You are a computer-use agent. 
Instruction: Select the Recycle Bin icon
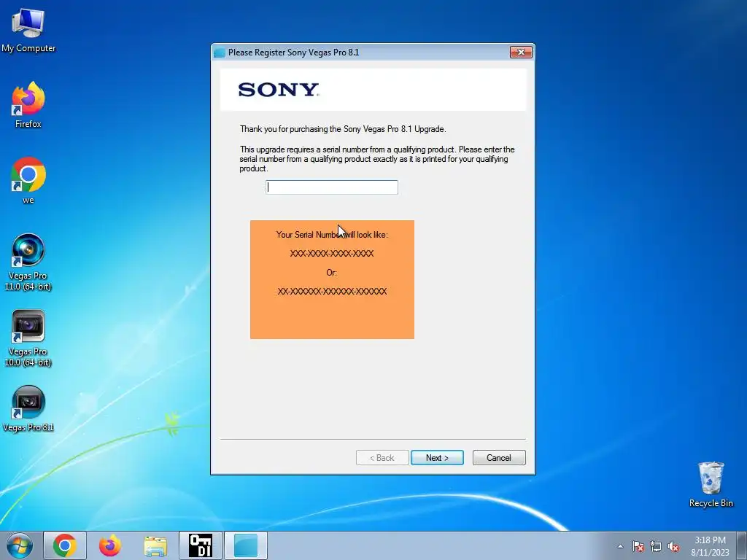tap(711, 484)
